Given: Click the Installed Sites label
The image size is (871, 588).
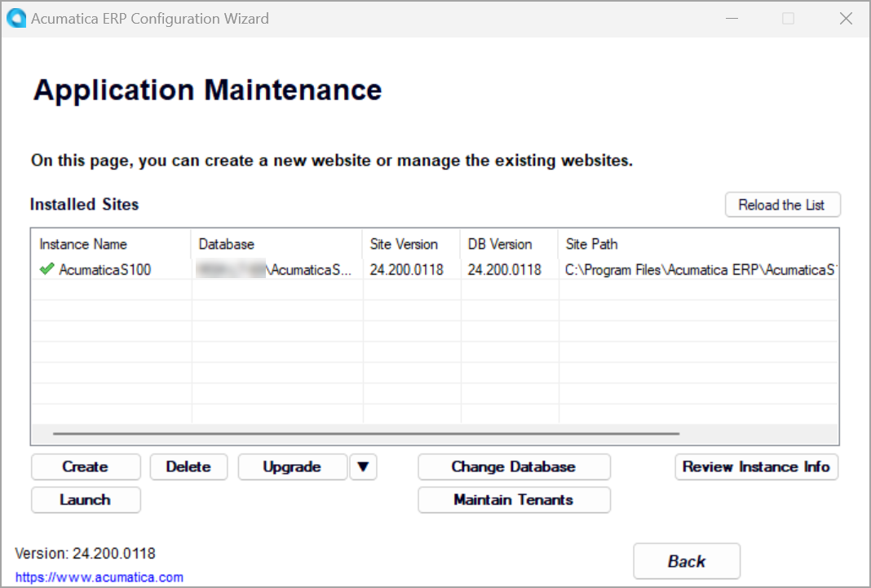Looking at the screenshot, I should (85, 205).
